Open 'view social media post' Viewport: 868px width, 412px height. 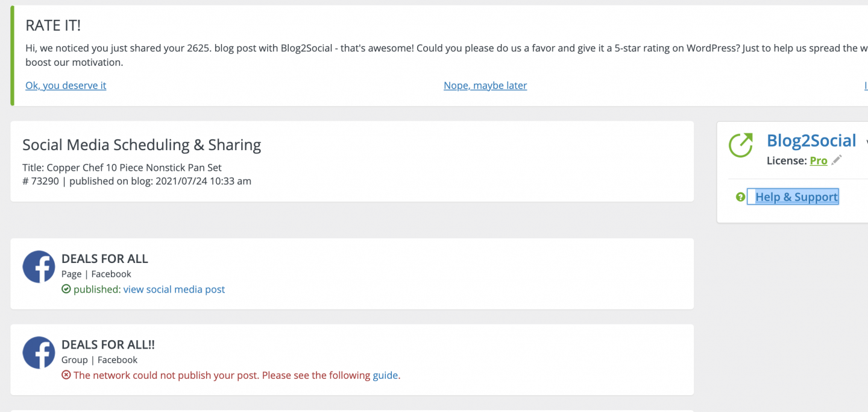(x=174, y=289)
